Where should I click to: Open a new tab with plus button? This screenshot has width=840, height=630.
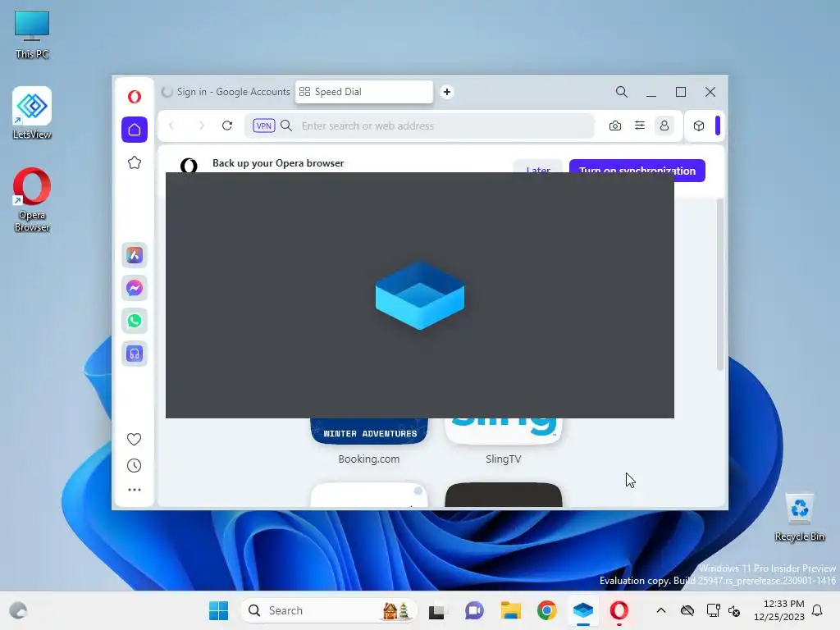[x=447, y=92]
